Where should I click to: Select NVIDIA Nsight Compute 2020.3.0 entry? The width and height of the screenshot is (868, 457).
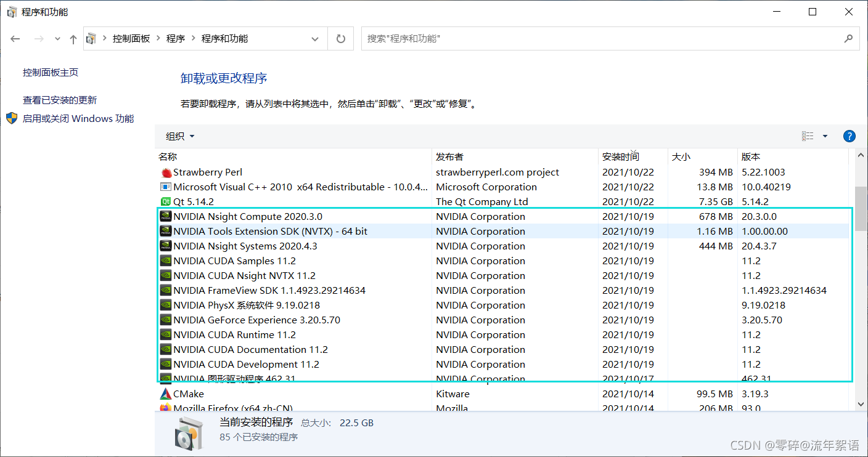[248, 217]
